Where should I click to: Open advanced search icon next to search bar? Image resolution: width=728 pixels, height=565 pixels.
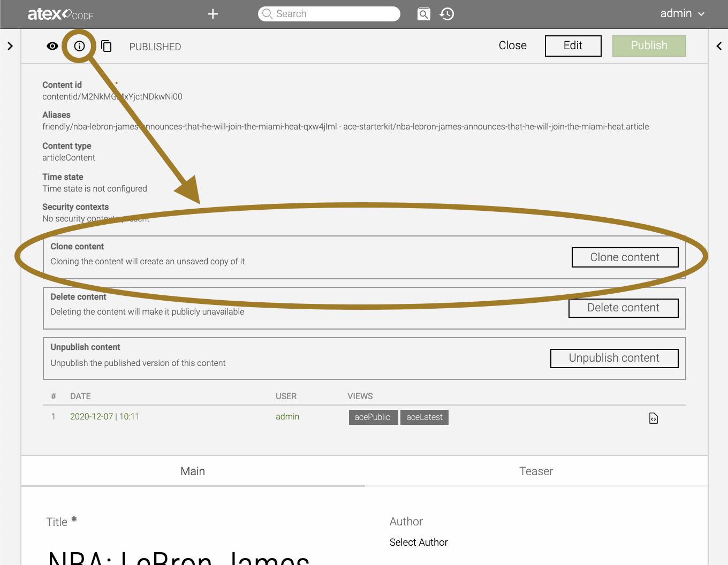[x=423, y=14]
